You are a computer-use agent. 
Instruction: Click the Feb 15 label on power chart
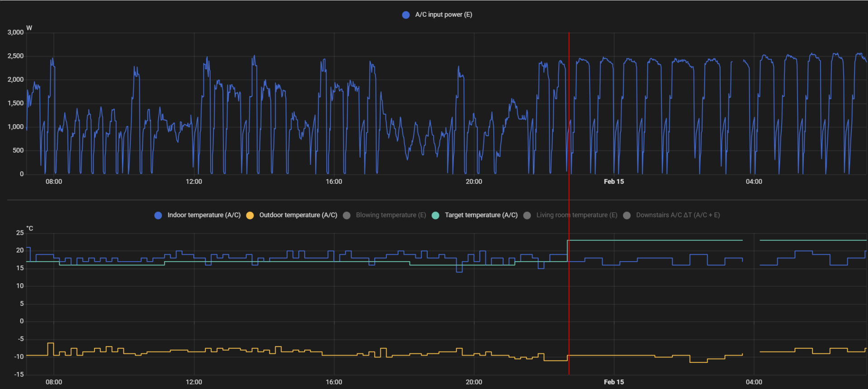click(x=613, y=182)
